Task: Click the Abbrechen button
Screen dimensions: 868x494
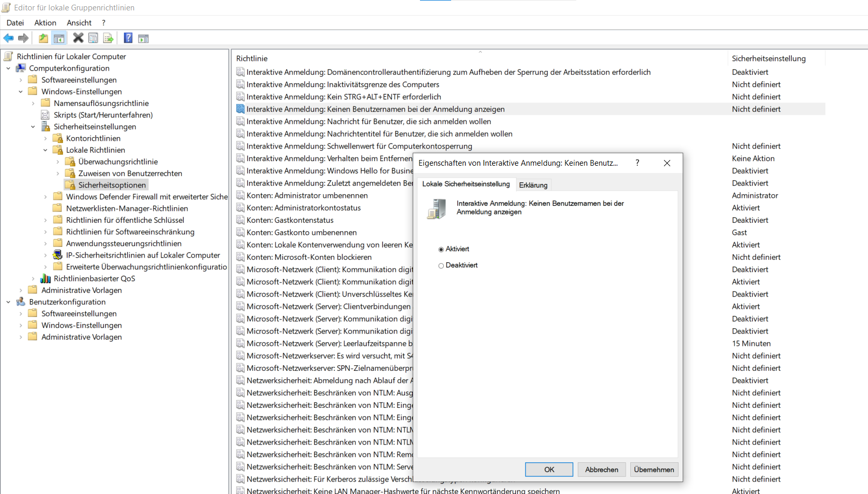Action: (x=602, y=470)
